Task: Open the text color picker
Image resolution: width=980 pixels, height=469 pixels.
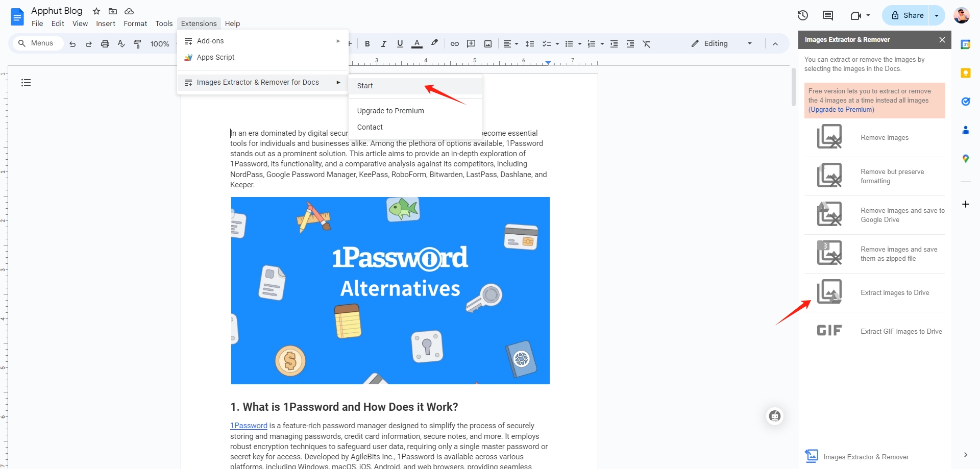Action: click(x=417, y=44)
